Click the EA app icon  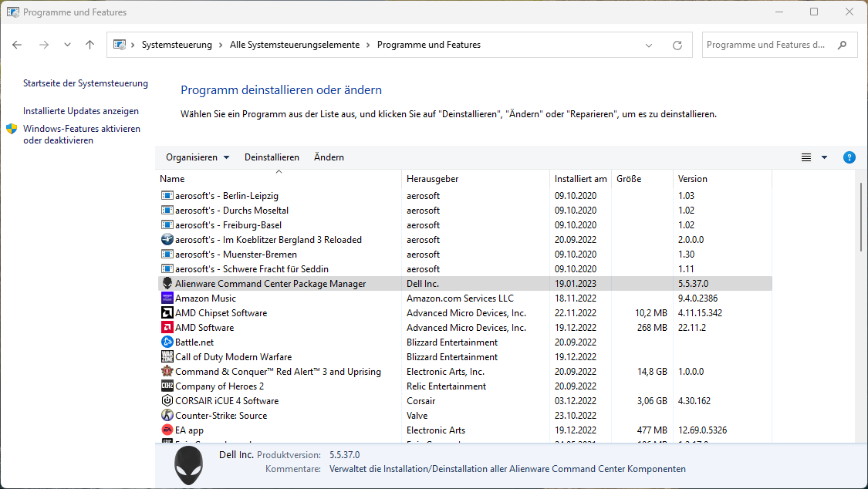pos(167,430)
